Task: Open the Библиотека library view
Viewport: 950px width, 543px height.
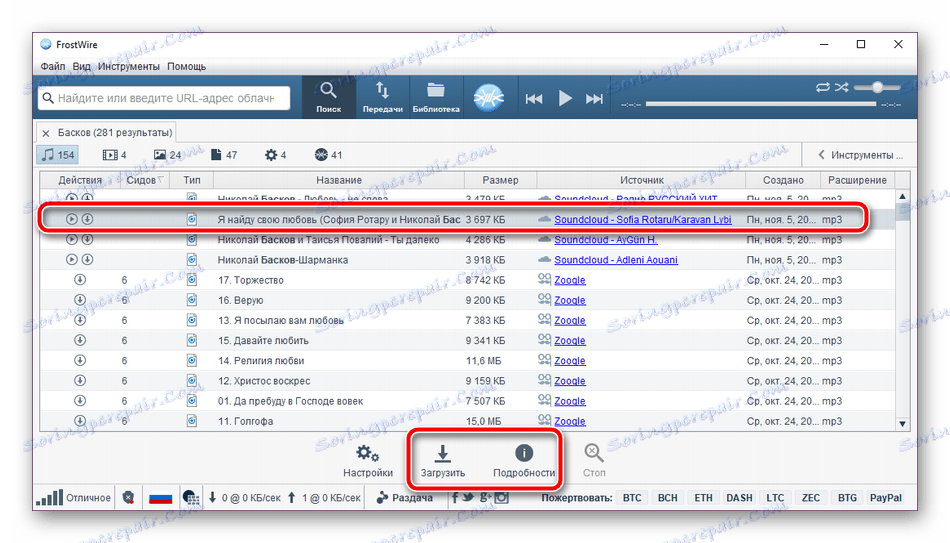Action: tap(436, 97)
